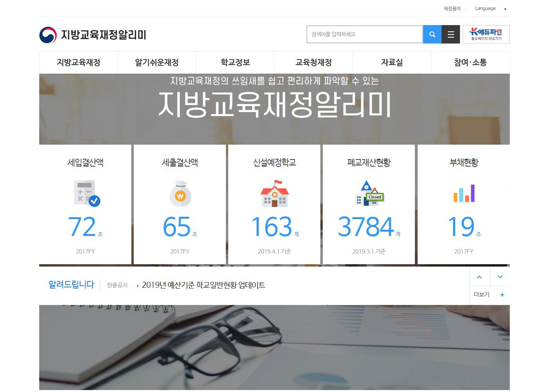Open the Language dropdown
The image size is (549, 392).
tap(490, 9)
